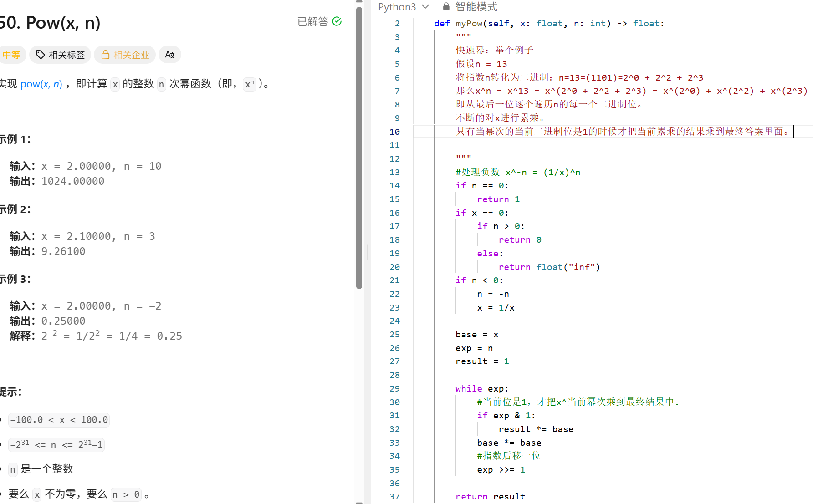Click code line result = 1

(x=482, y=361)
